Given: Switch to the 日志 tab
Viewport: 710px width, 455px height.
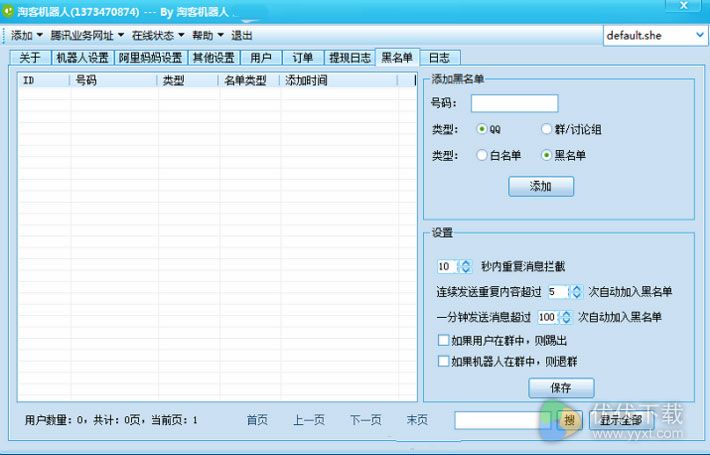Looking at the screenshot, I should pyautogui.click(x=440, y=57).
